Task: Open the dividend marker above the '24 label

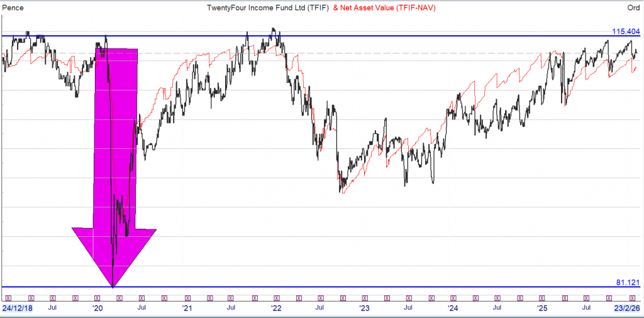Action: (x=454, y=298)
